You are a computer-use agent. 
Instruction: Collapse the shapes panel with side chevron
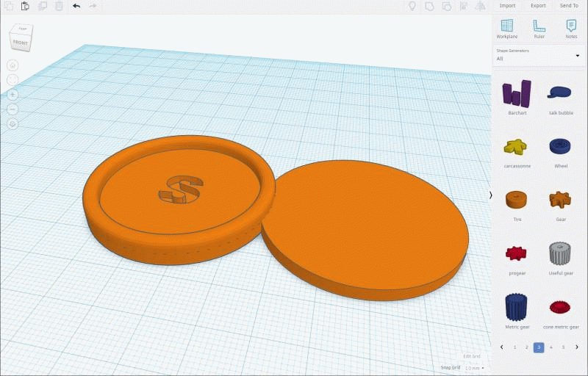point(490,195)
